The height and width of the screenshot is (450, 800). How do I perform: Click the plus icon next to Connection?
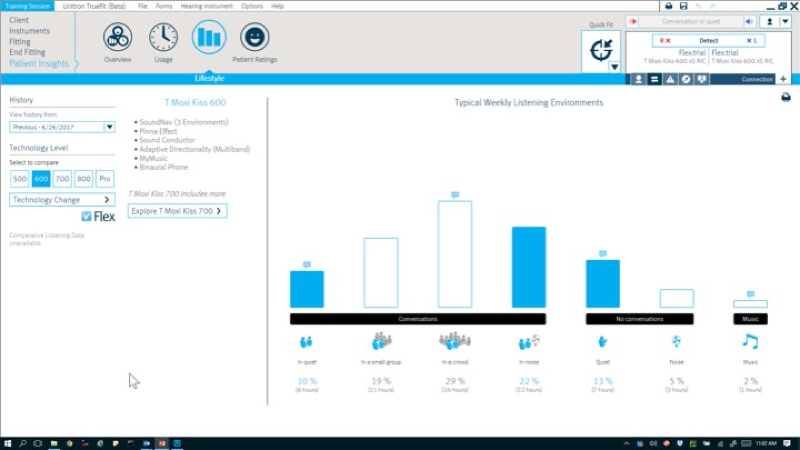[783, 79]
